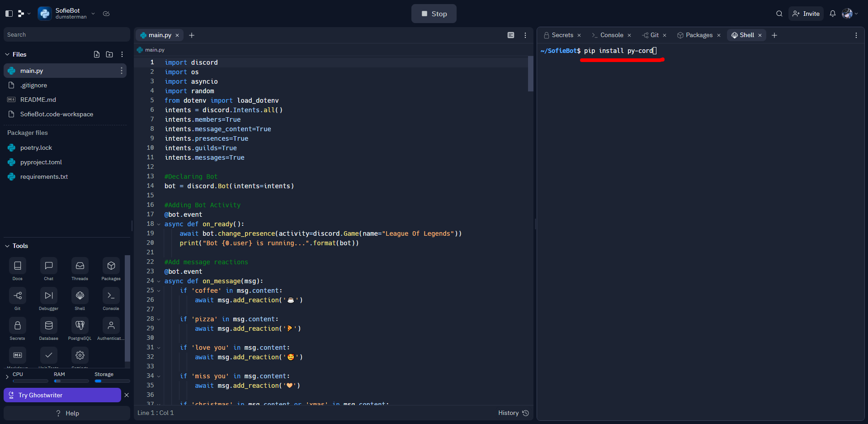The width and height of the screenshot is (868, 424).
Task: Fold the on_ready function at line 18
Action: click(x=158, y=224)
